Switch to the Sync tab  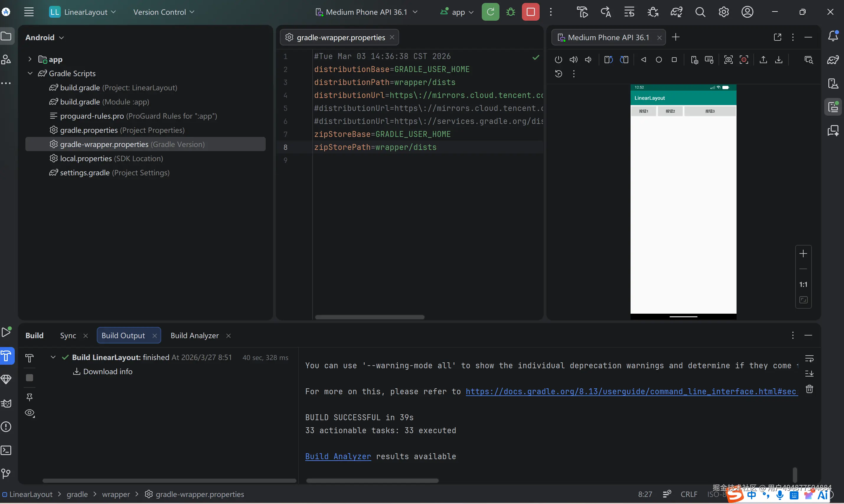tap(68, 336)
